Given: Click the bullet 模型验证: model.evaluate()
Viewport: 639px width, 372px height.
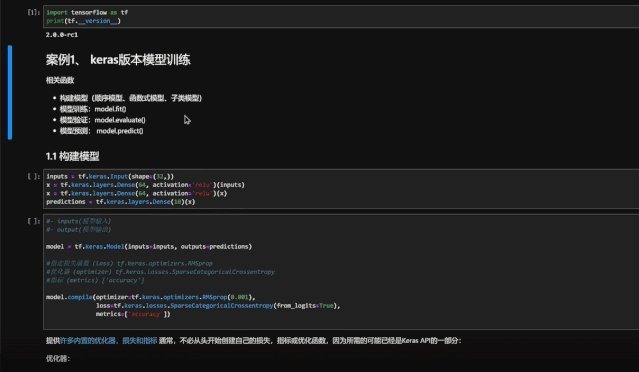Looking at the screenshot, I should pos(103,120).
